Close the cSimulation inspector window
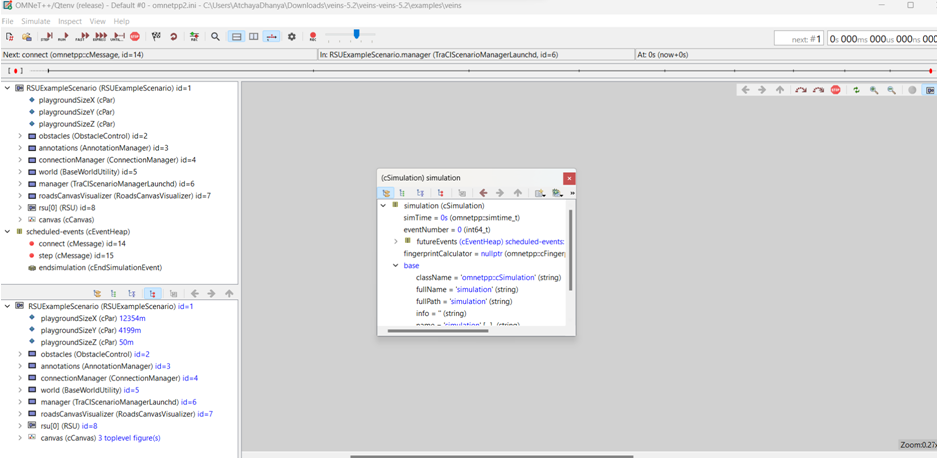This screenshot has width=939, height=459. [569, 178]
